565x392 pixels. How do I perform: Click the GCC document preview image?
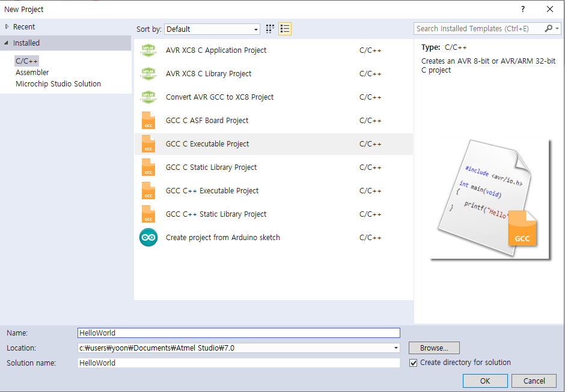click(x=490, y=199)
